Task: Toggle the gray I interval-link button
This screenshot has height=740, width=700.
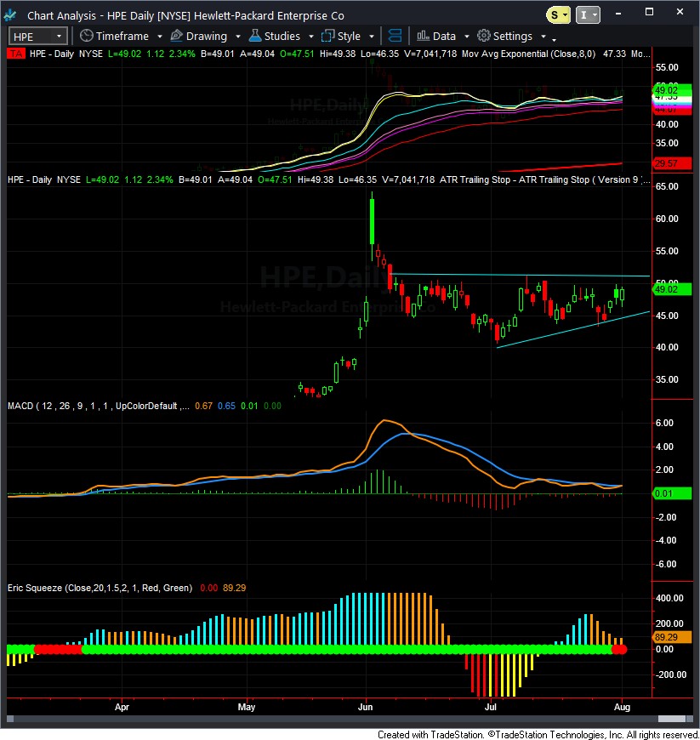Action: coord(588,15)
